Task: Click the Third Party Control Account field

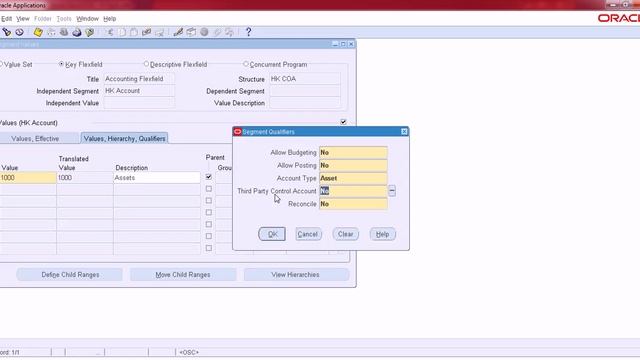Action: coord(353,191)
